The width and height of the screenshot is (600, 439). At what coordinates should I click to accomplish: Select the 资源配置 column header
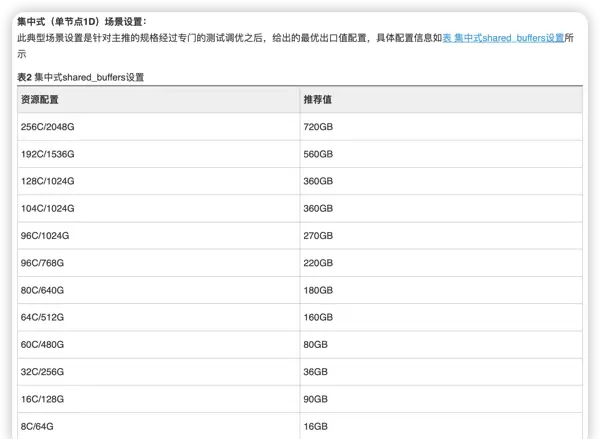(x=40, y=100)
